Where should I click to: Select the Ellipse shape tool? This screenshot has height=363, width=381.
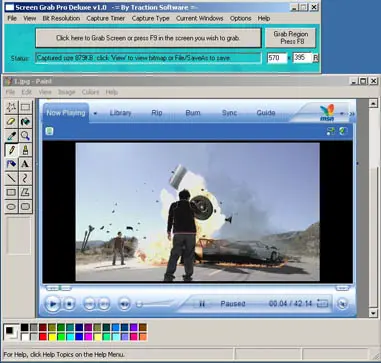pos(11,207)
